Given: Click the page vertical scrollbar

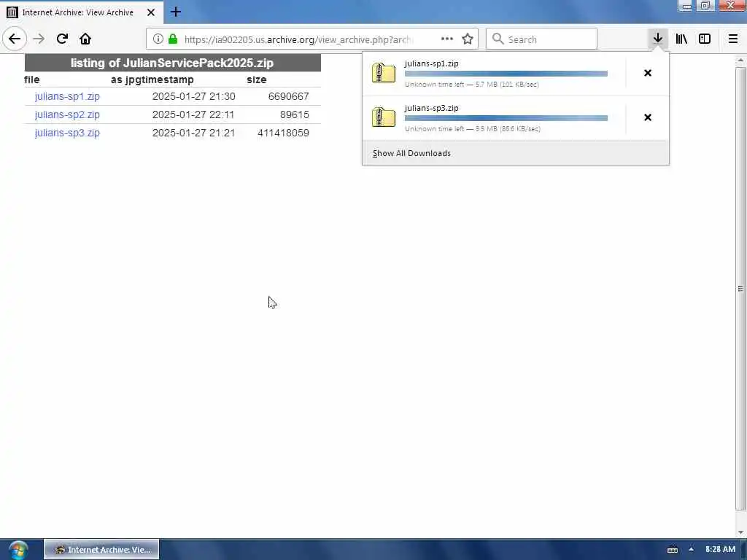Looking at the screenshot, I should click(740, 288).
